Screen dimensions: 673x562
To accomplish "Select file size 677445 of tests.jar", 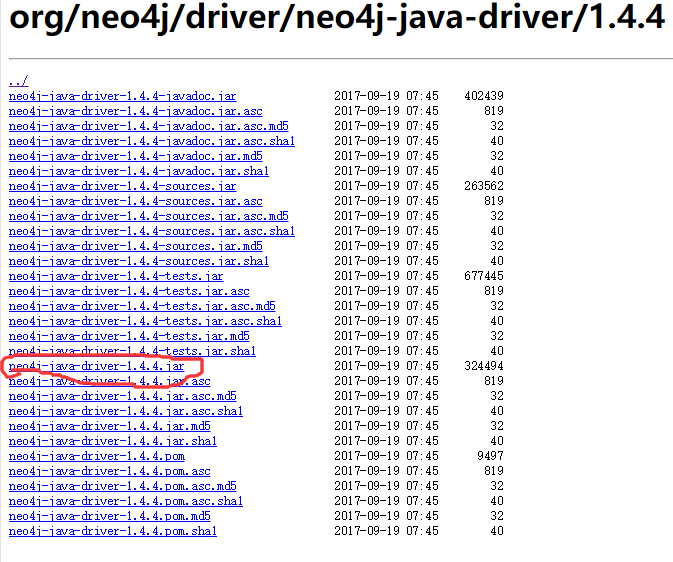I will [x=484, y=276].
